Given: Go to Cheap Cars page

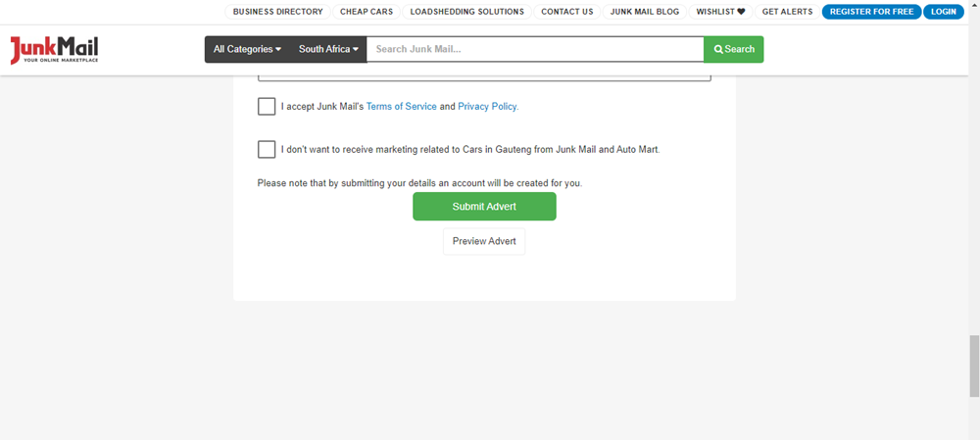Looking at the screenshot, I should point(366,12).
